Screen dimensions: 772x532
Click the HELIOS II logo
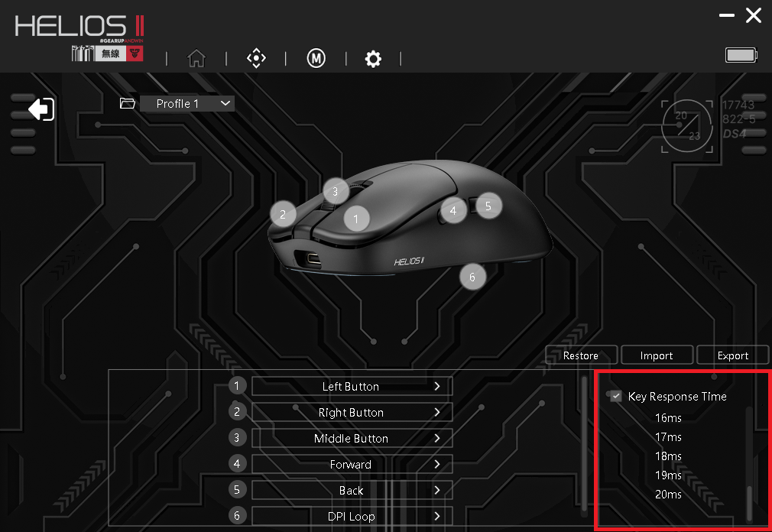pyautogui.click(x=79, y=26)
